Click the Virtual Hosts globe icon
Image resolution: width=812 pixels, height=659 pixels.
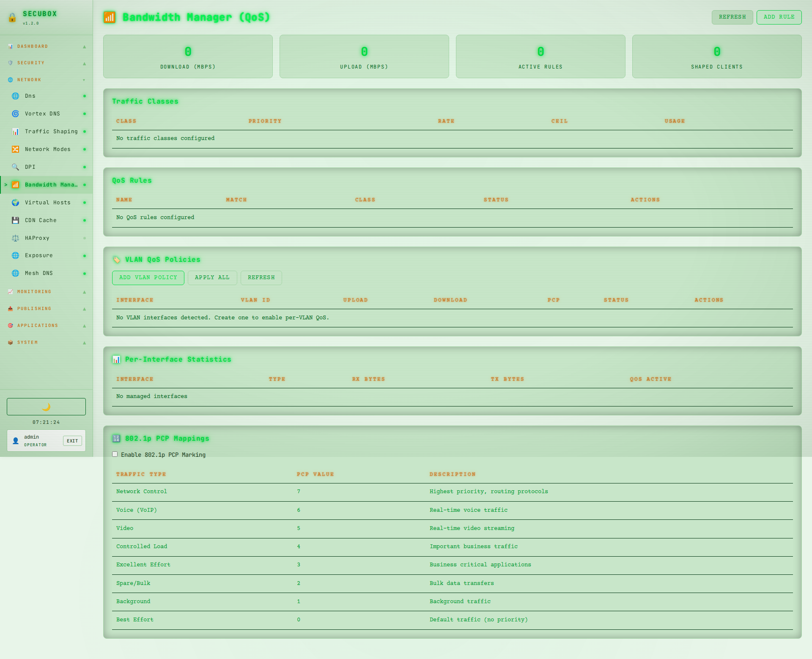coord(16,203)
